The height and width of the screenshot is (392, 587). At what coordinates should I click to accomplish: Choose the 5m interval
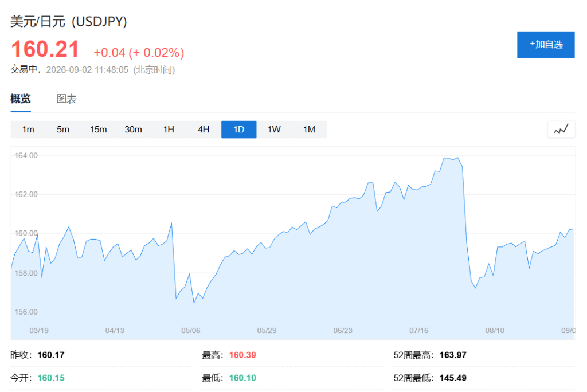63,130
